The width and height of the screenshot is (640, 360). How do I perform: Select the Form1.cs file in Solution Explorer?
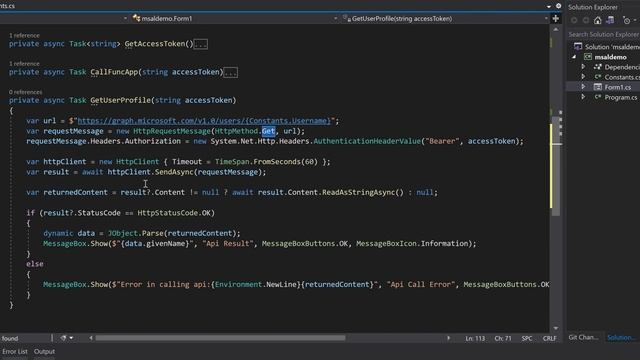[x=618, y=87]
